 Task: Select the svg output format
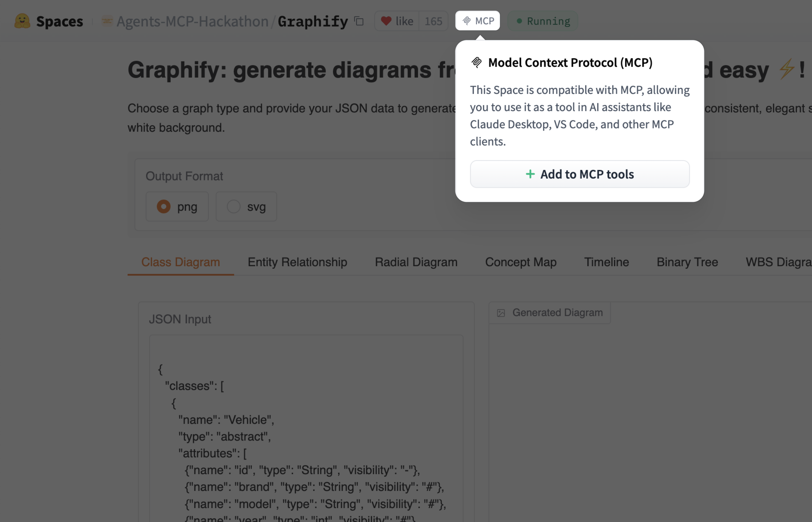tap(233, 206)
